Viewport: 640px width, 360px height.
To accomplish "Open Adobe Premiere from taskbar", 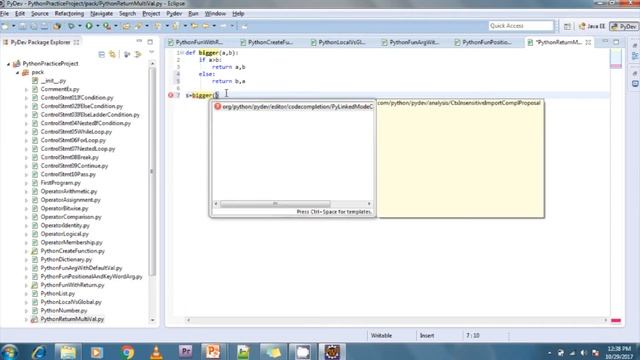I will click(185, 352).
